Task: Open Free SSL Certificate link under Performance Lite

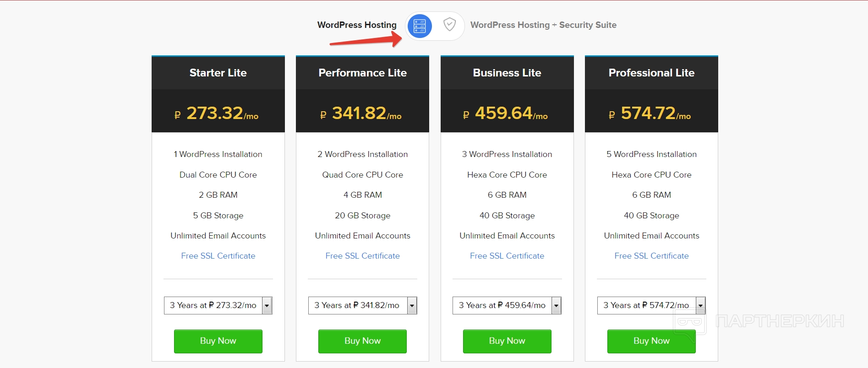Action: [362, 256]
